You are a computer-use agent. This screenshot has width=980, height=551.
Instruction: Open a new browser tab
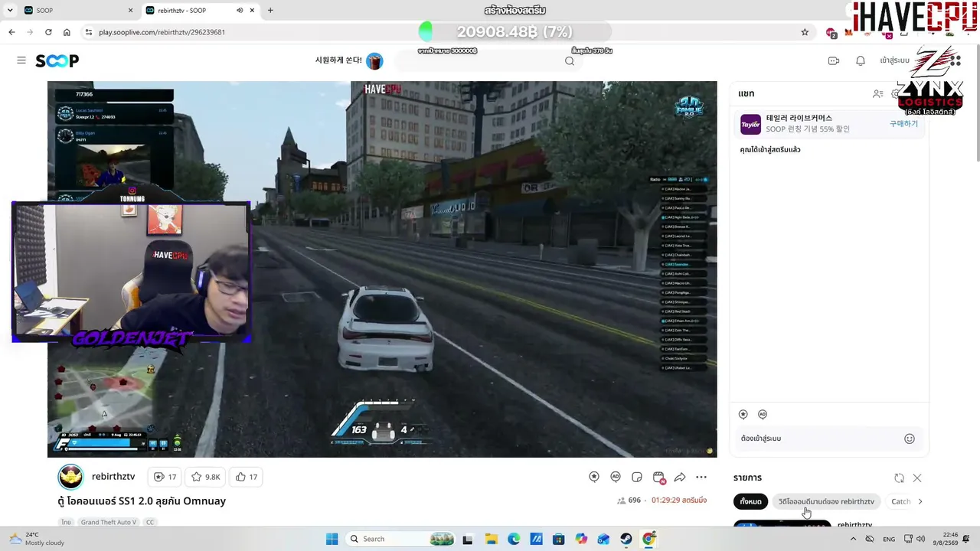(270, 11)
